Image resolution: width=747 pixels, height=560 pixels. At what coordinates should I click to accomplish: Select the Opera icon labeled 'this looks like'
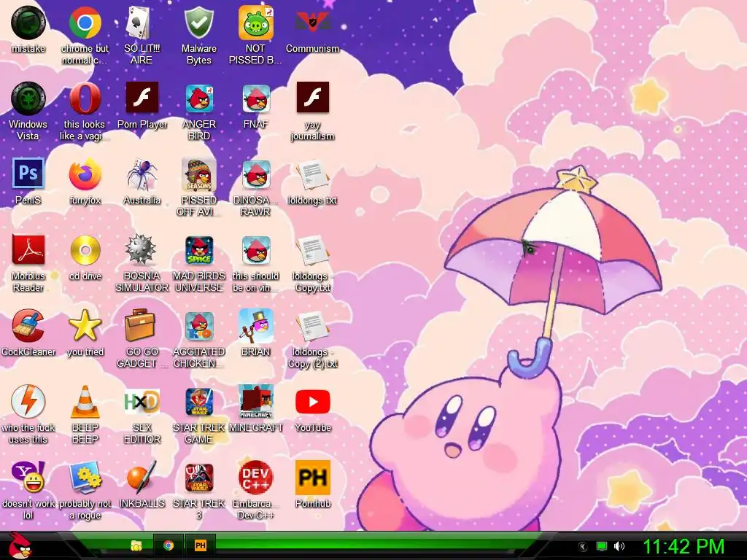pyautogui.click(x=85, y=98)
